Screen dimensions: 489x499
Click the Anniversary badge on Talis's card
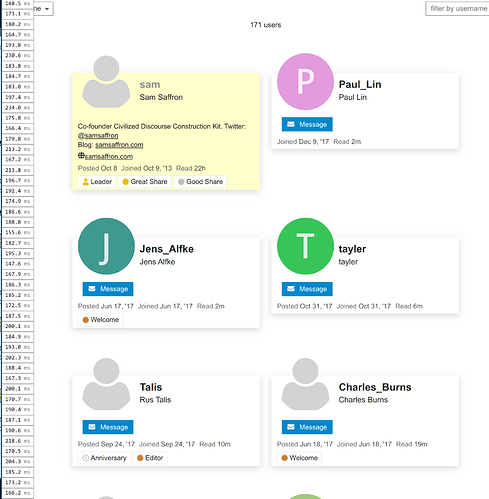pyautogui.click(x=104, y=458)
